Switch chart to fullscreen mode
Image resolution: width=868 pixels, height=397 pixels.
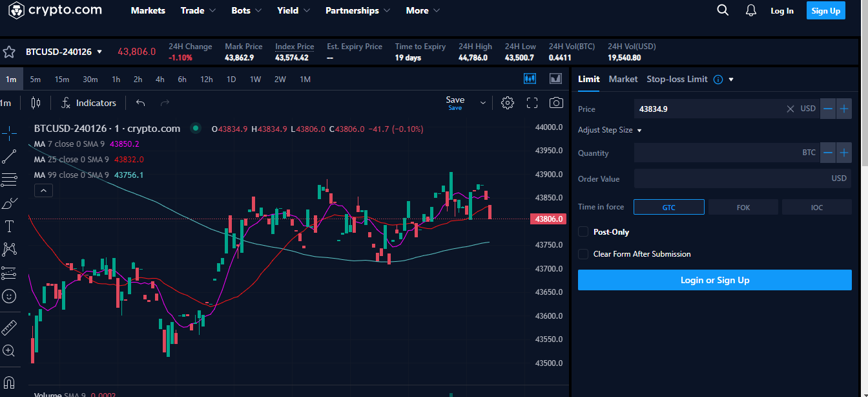(532, 103)
